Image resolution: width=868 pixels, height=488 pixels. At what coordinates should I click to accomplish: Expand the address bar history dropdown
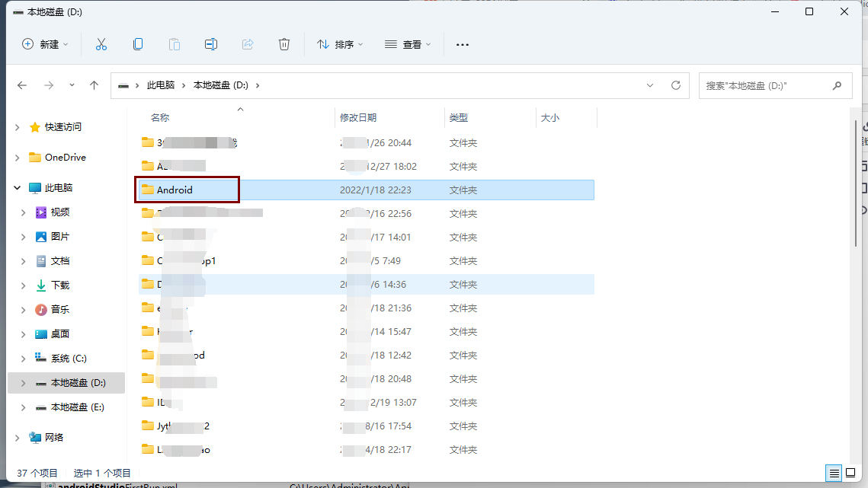coord(650,85)
